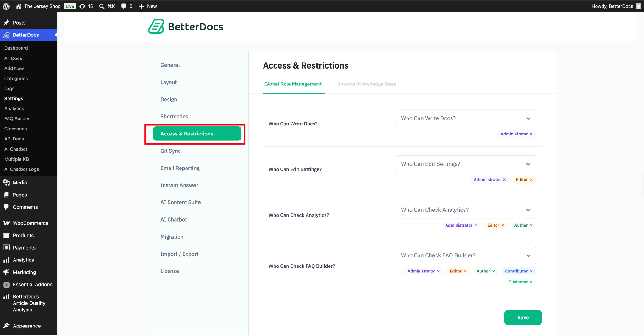The height and width of the screenshot is (335, 644).
Task: Click the Comments icon in sidebar
Action: point(6,207)
